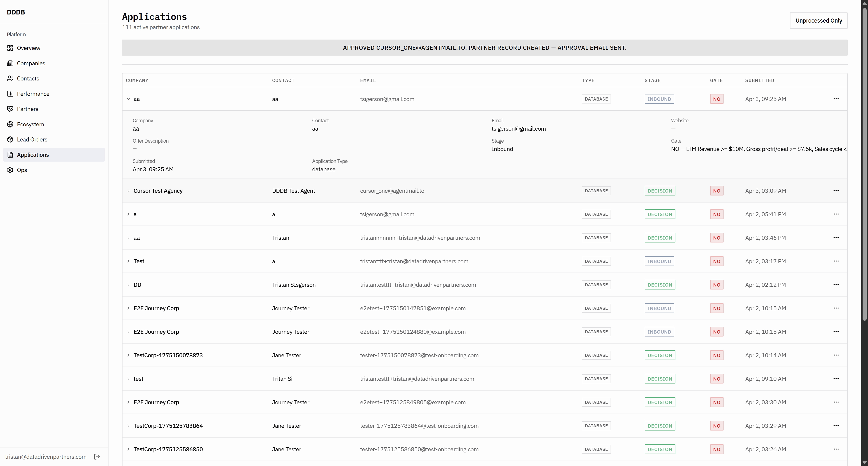
Task: Click the Companies building icon
Action: click(10, 63)
